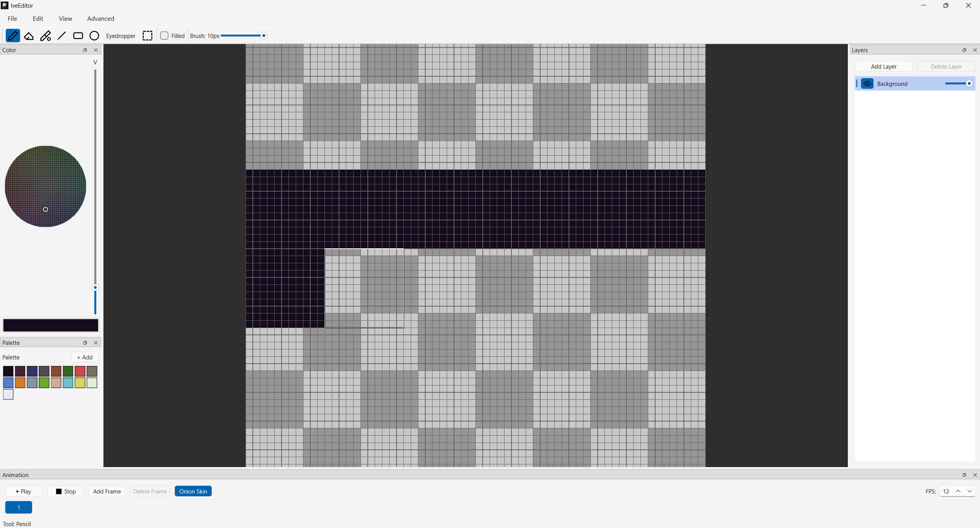Viewport: 980px width, 528px height.
Task: Open the Edit menu
Action: (x=38, y=18)
